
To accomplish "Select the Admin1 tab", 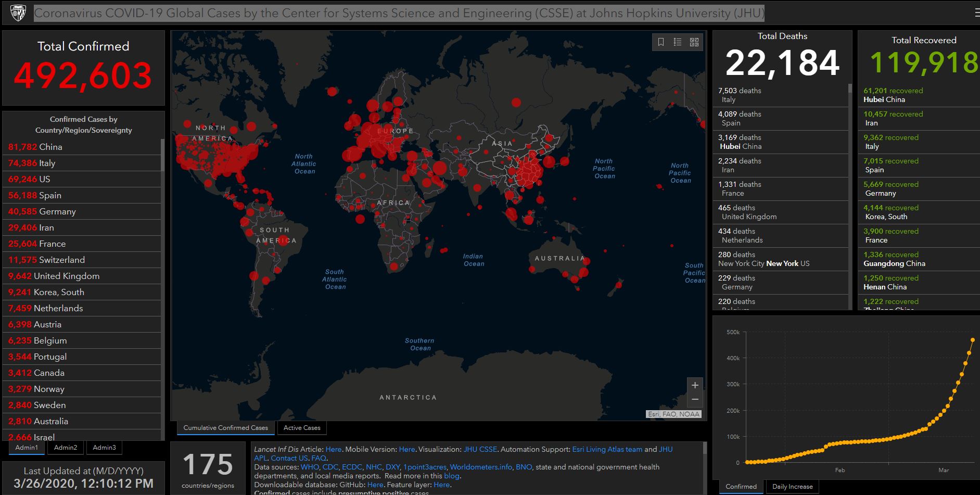I will pyautogui.click(x=27, y=448).
